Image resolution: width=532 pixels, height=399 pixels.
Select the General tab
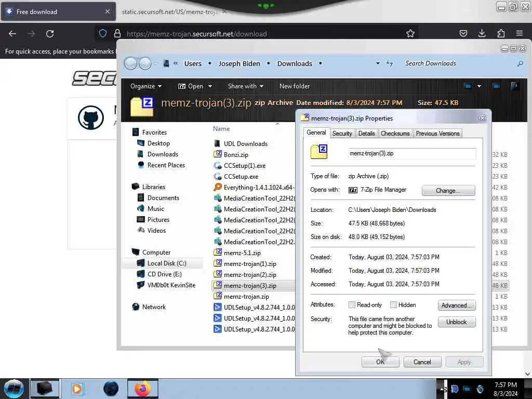pyautogui.click(x=316, y=132)
